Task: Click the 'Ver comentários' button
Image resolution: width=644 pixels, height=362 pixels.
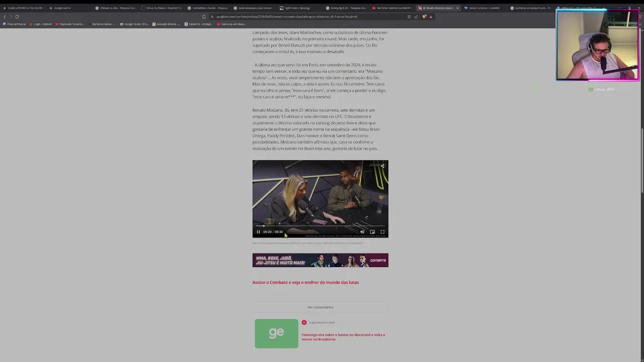Action: pos(320,307)
